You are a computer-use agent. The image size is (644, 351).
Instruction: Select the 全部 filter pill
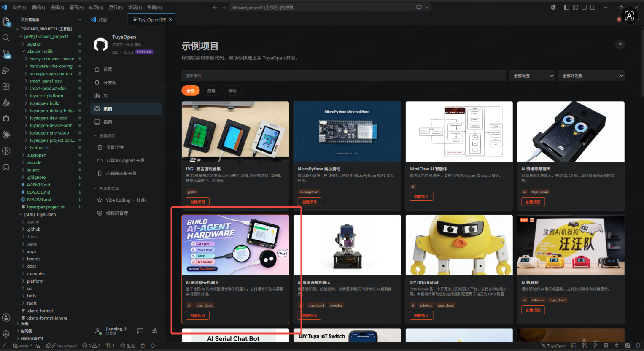tap(191, 91)
